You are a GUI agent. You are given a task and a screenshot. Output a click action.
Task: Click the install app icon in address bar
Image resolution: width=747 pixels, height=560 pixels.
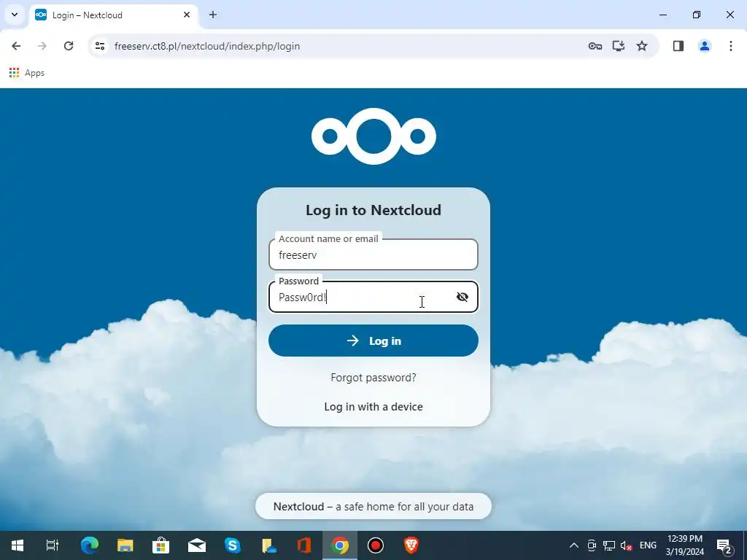coord(619,46)
